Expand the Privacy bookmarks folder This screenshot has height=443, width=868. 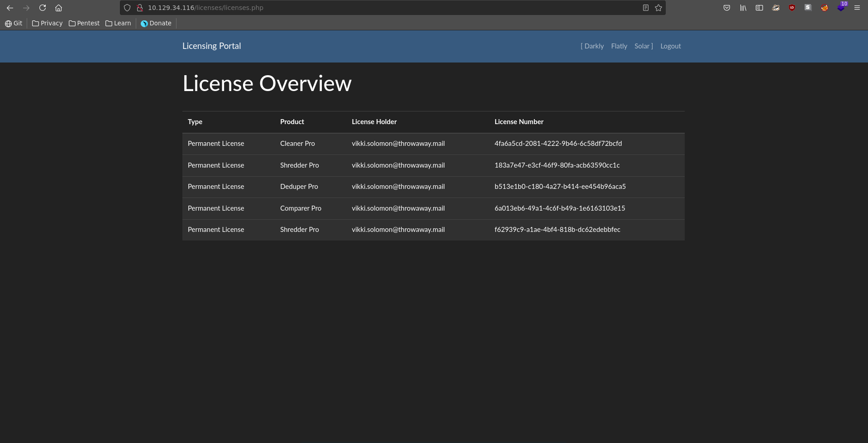tap(48, 23)
